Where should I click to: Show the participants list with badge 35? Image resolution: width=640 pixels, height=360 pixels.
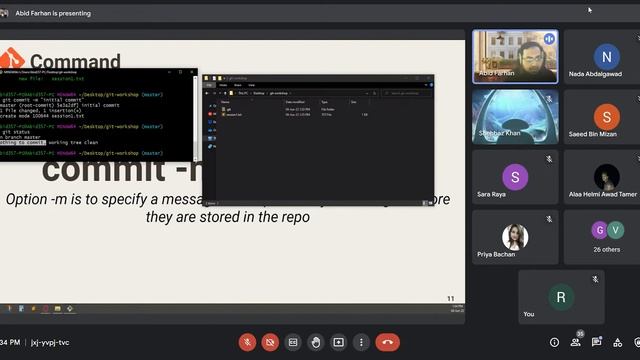576,342
